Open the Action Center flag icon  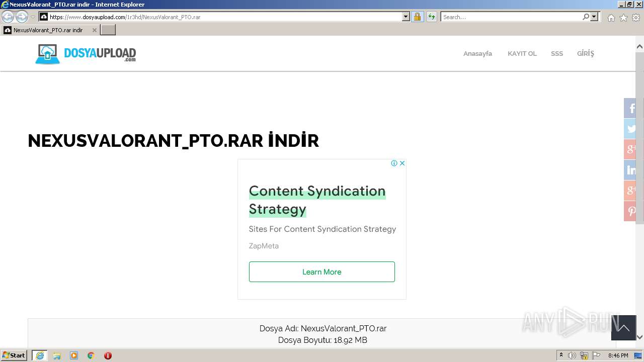pyautogui.click(x=596, y=355)
